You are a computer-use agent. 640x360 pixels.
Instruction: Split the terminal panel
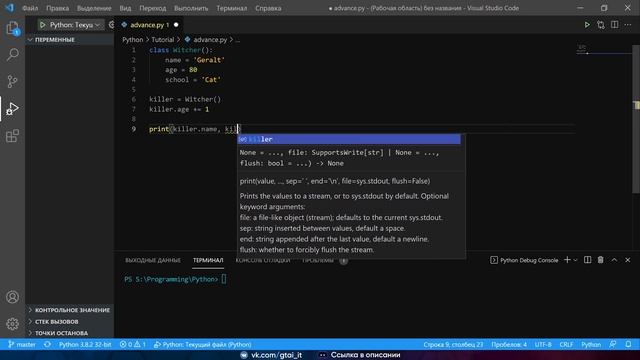pos(587,260)
